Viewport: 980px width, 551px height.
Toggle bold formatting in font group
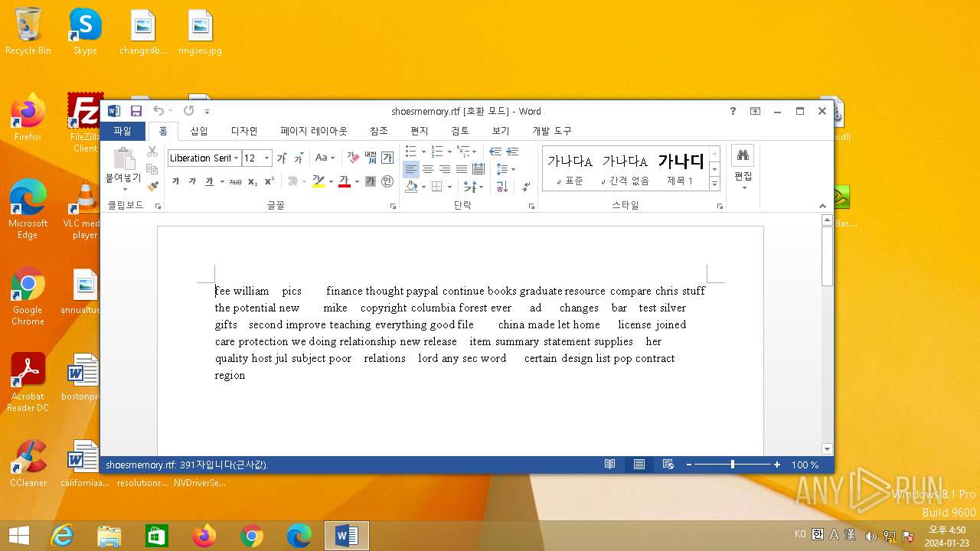(x=175, y=182)
